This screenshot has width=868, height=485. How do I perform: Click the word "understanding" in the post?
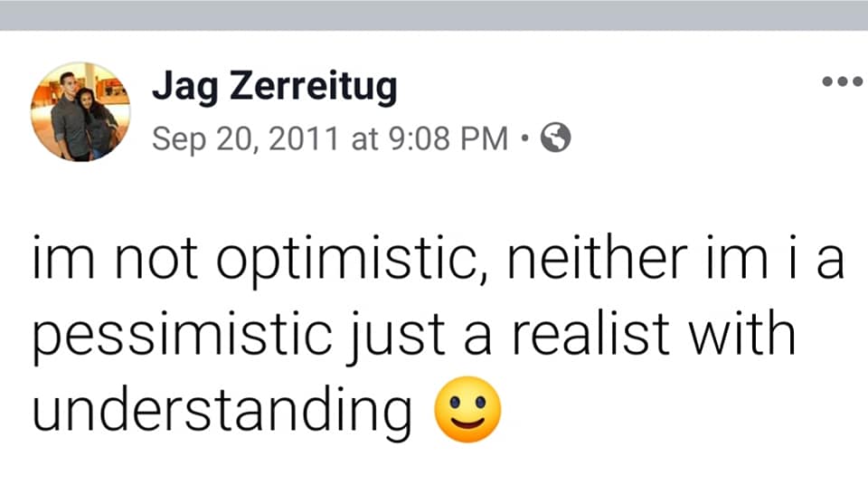click(222, 409)
